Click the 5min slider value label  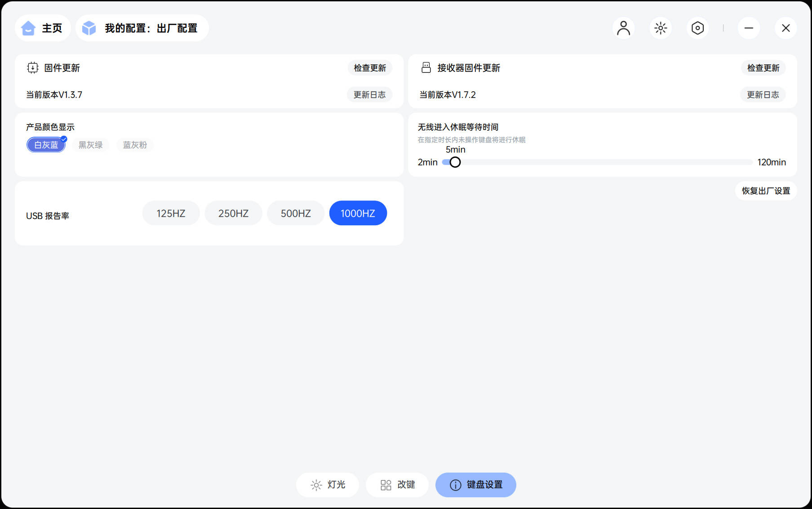coord(455,150)
